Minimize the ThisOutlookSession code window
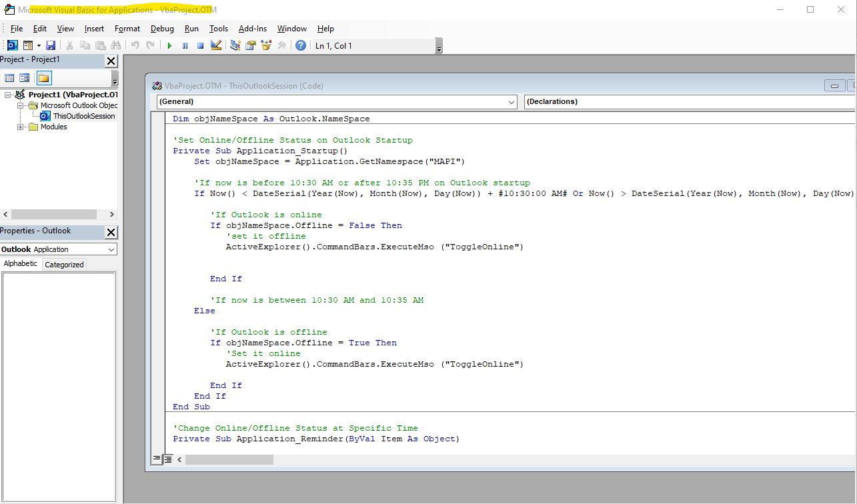857x504 pixels. click(x=834, y=85)
